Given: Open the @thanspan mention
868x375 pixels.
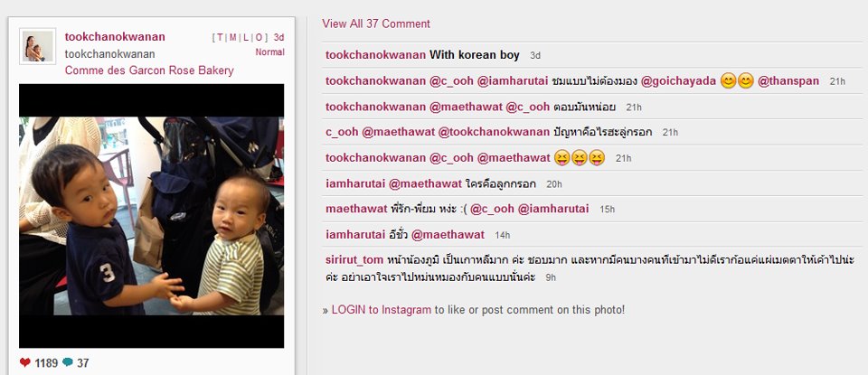Looking at the screenshot, I should pyautogui.click(x=788, y=80).
